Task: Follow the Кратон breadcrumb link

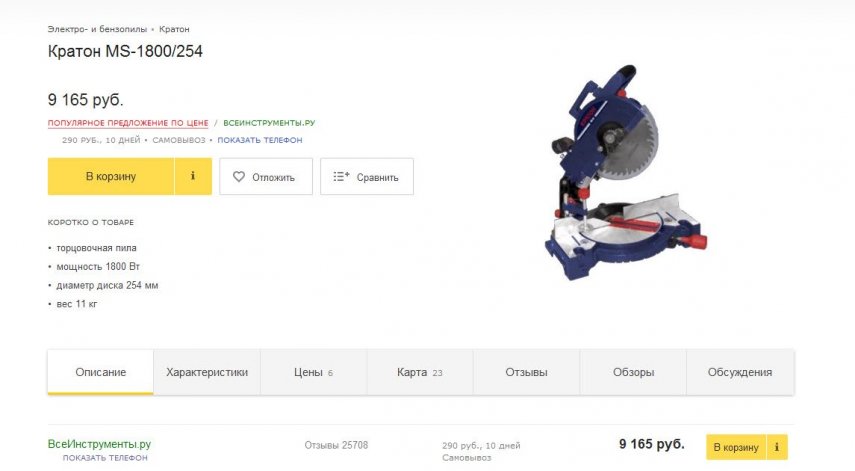Action: pyautogui.click(x=174, y=29)
